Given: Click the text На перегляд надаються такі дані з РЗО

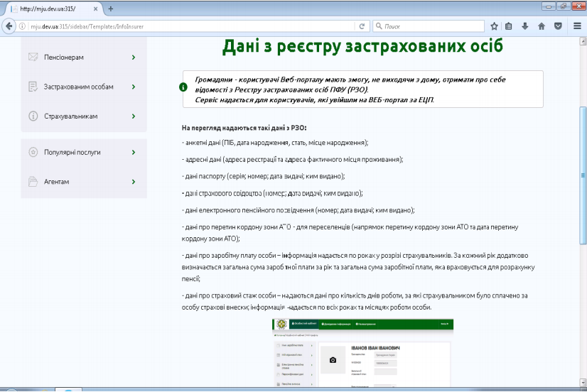Looking at the screenshot, I should tap(244, 128).
